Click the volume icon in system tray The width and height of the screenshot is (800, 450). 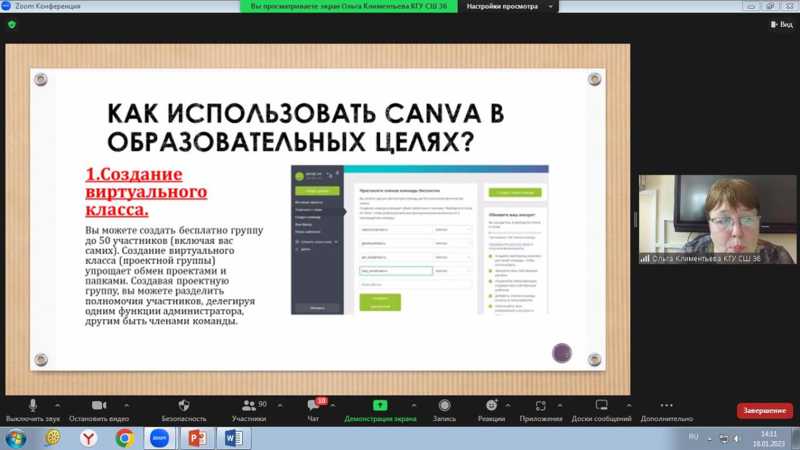[737, 438]
